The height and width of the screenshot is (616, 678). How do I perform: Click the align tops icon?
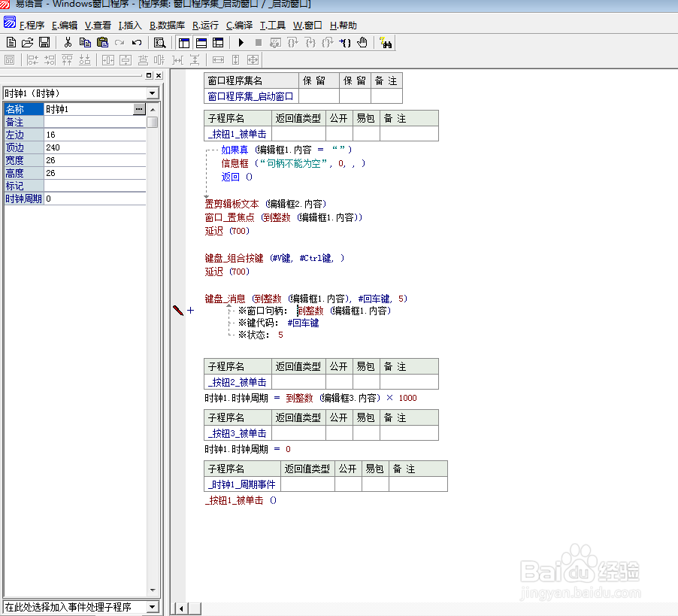(67, 59)
